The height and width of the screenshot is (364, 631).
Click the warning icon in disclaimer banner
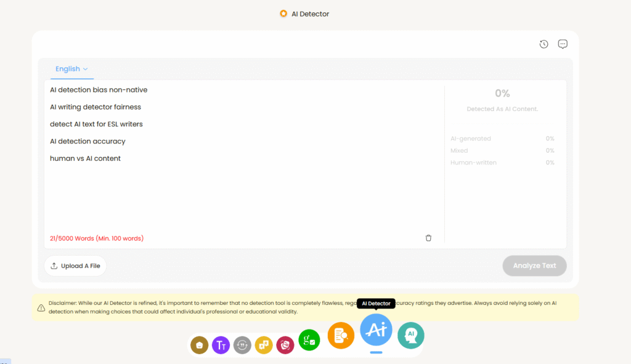(41, 307)
